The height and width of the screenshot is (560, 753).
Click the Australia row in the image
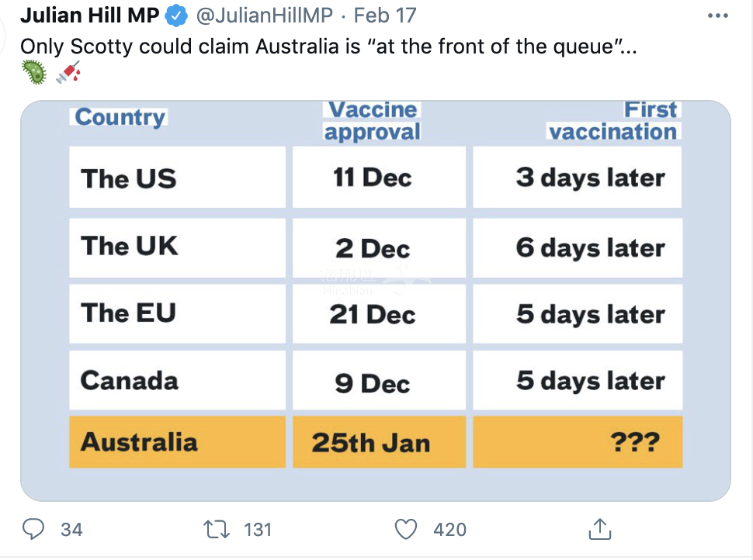coord(376,441)
